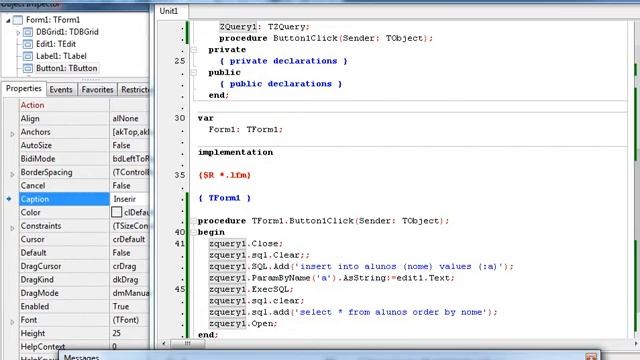Click the zquery1.ExecSQL code line
Viewport: 640px width, 360px height.
(x=251, y=289)
